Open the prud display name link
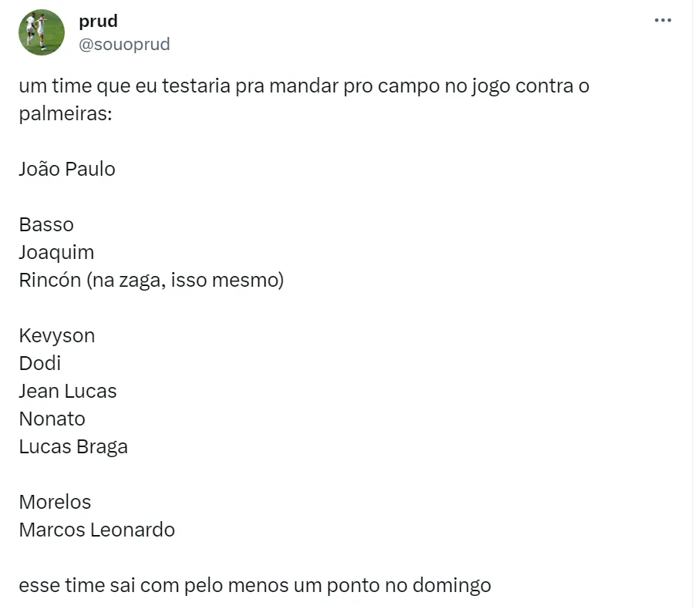 98,21
